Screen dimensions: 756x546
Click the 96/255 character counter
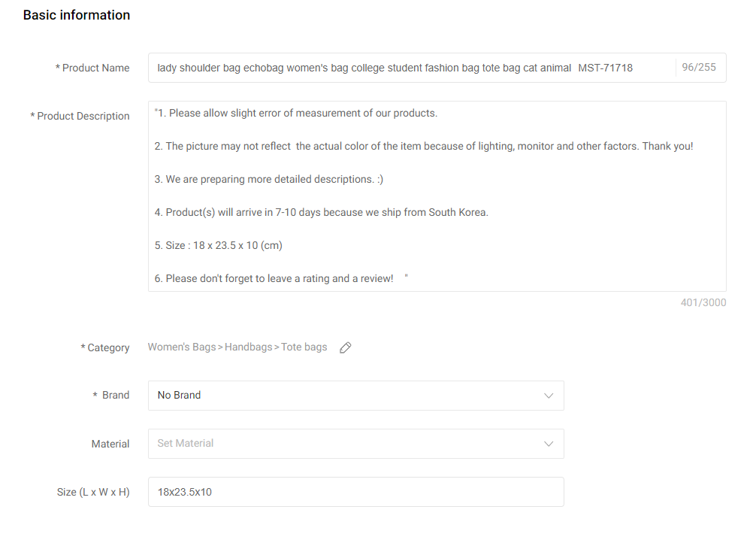click(699, 68)
